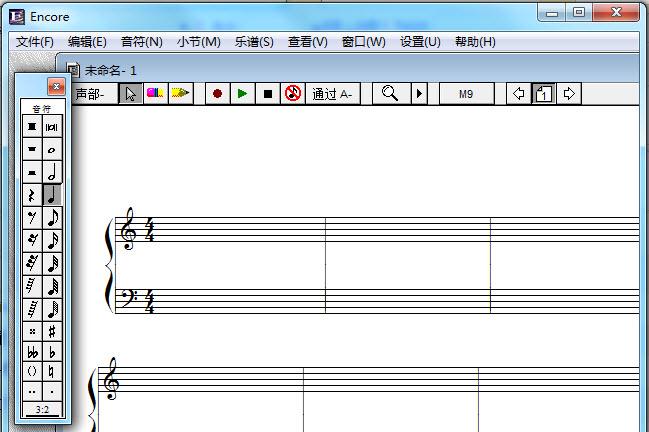Stop playback with the black square button
The image size is (649, 432).
coord(268,94)
